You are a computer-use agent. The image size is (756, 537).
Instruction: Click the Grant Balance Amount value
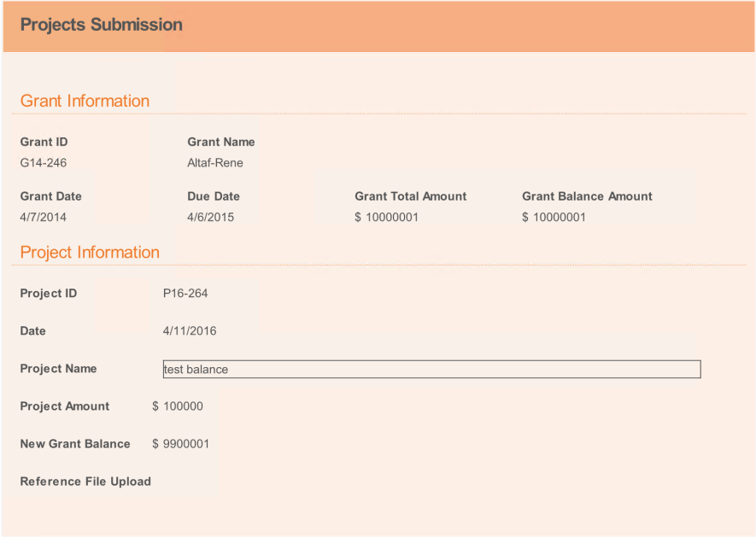[x=554, y=218]
